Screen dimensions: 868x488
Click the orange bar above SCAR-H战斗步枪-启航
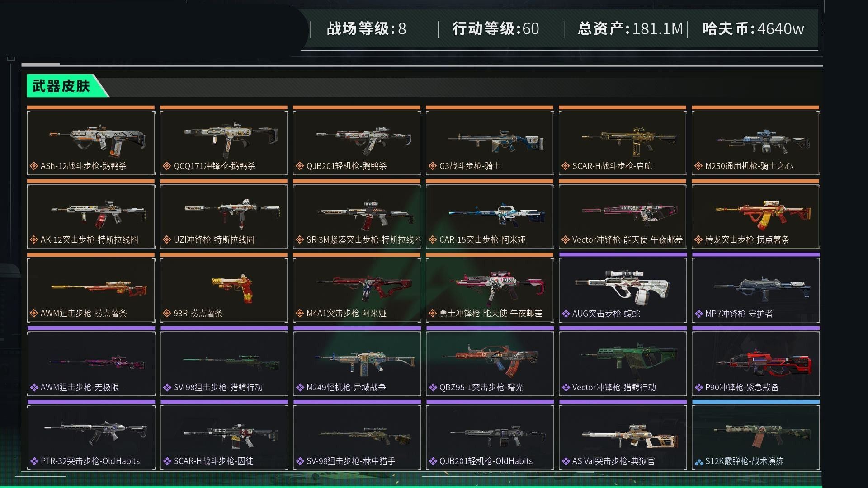click(623, 108)
